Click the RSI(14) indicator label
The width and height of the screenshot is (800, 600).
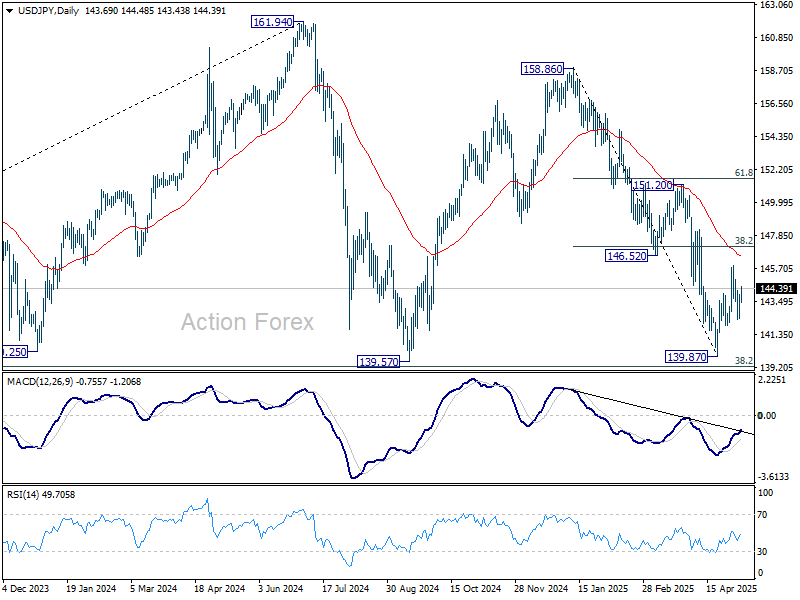pos(25,493)
